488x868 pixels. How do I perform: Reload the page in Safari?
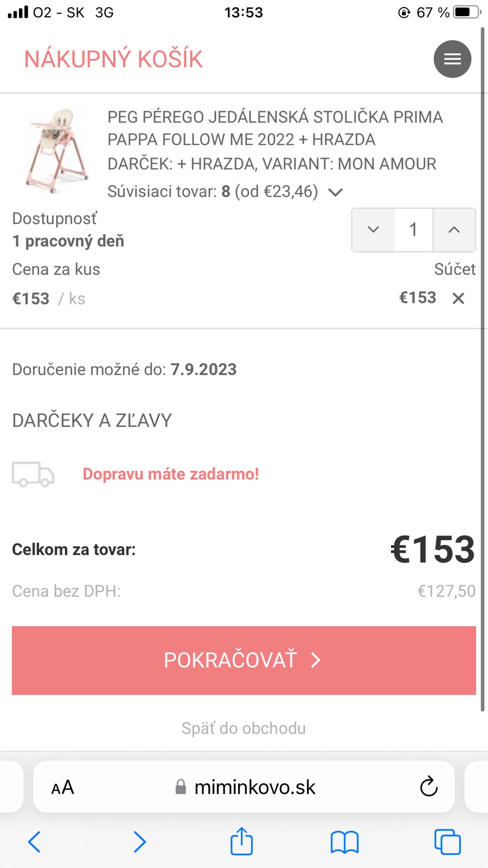tap(428, 787)
